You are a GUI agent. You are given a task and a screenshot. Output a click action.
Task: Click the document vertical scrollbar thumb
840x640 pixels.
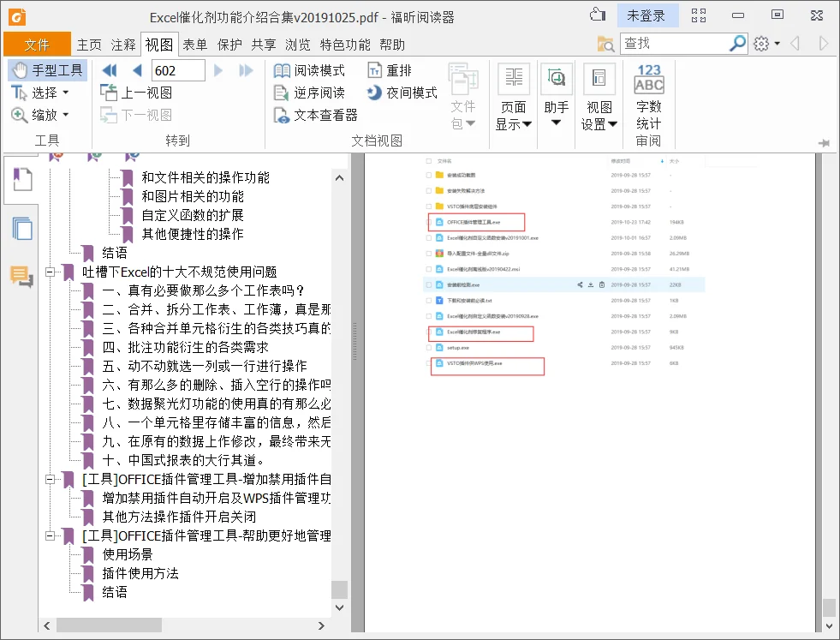coord(829,607)
